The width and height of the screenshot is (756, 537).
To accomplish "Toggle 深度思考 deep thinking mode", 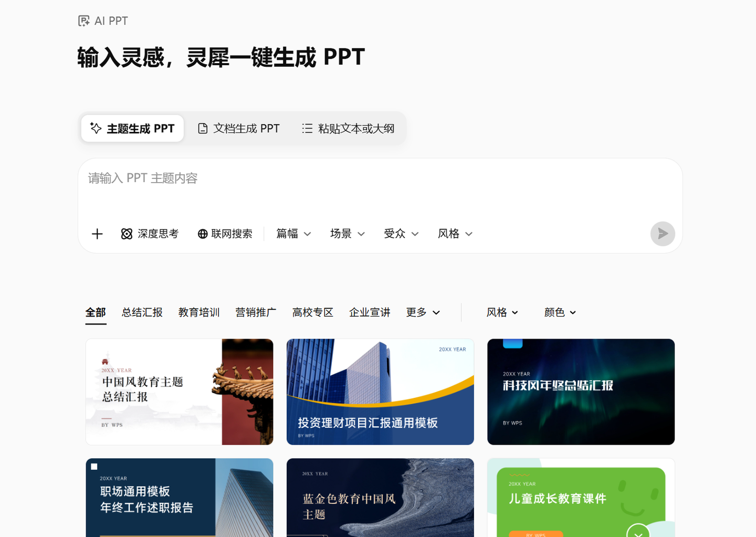I will click(x=150, y=234).
